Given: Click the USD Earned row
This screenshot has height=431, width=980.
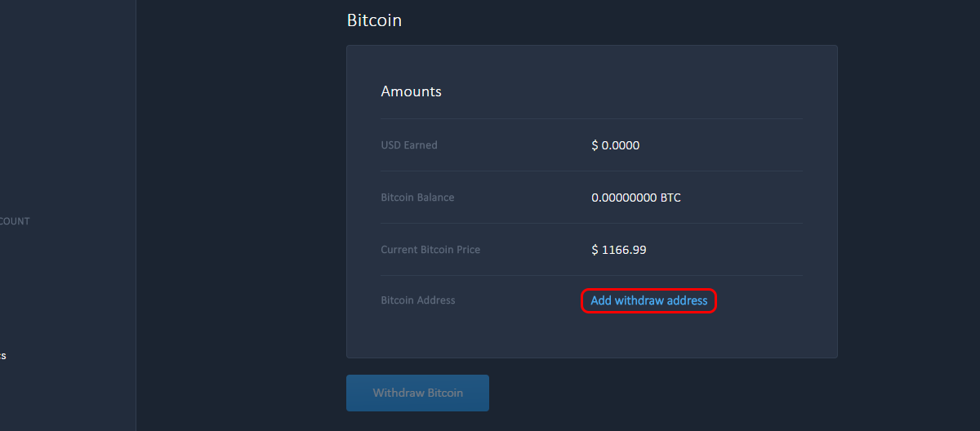Looking at the screenshot, I should (592, 145).
